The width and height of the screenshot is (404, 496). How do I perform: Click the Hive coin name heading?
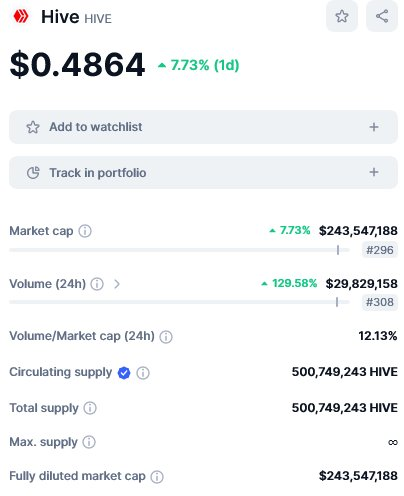tap(60, 17)
